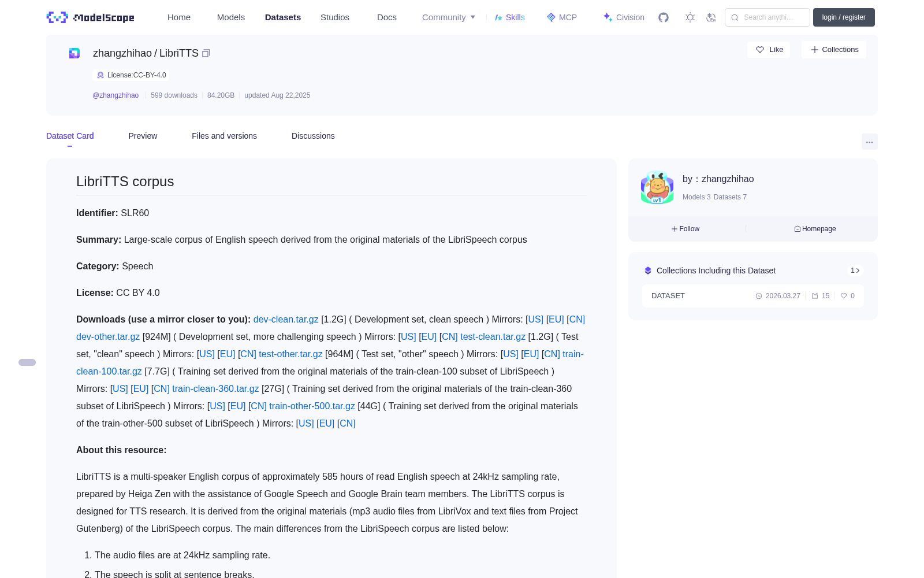924x578 pixels.
Task: Navigate to Datasets
Action: [x=283, y=17]
